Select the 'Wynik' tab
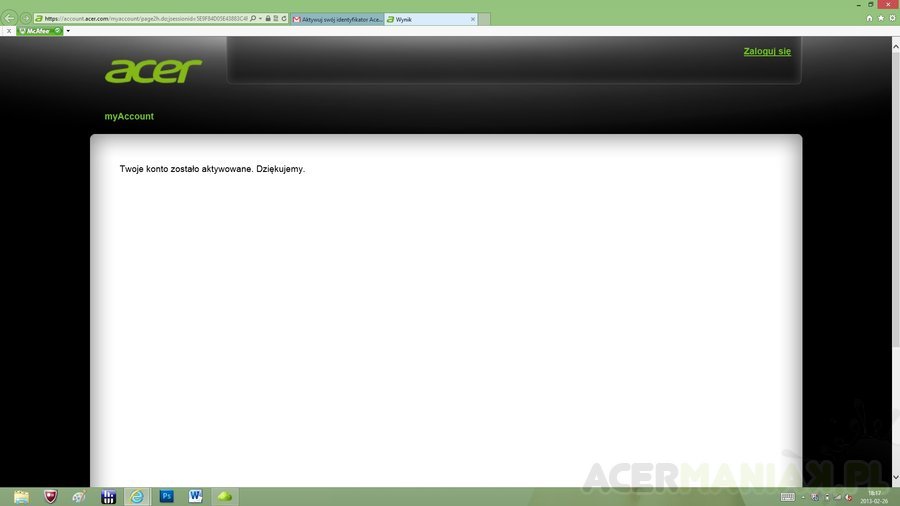The width and height of the screenshot is (900, 506). tap(430, 20)
